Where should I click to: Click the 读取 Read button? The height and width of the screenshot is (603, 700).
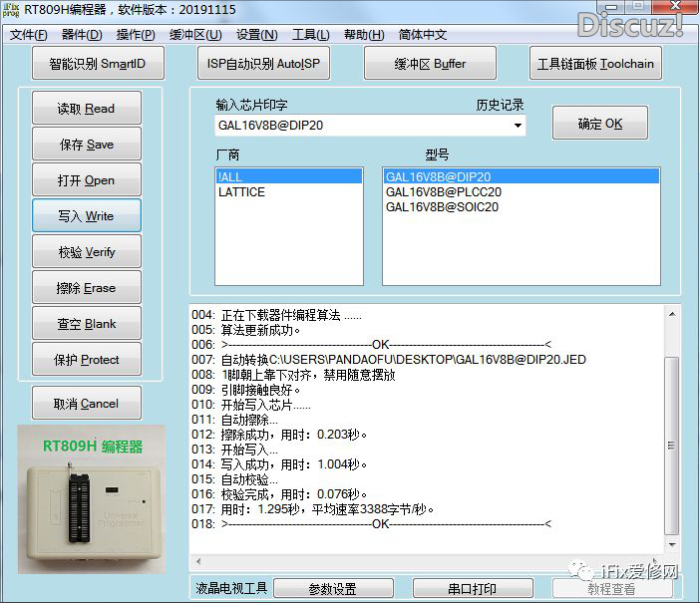[x=87, y=108]
